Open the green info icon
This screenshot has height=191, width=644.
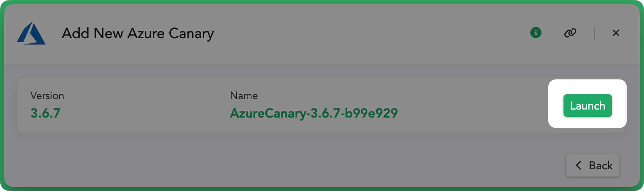click(x=536, y=33)
